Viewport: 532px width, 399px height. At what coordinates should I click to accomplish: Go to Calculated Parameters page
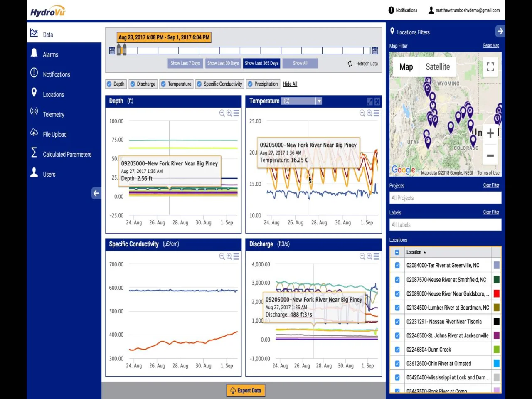tap(67, 154)
